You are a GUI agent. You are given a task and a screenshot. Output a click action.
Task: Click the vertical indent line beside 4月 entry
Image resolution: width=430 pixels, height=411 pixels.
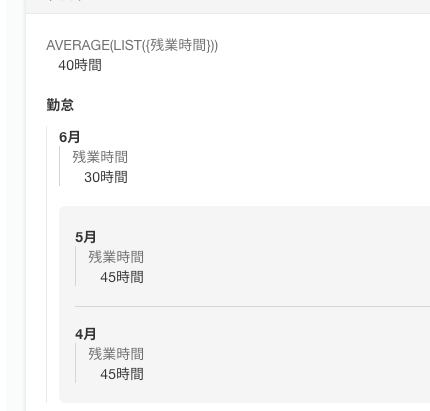(75, 363)
